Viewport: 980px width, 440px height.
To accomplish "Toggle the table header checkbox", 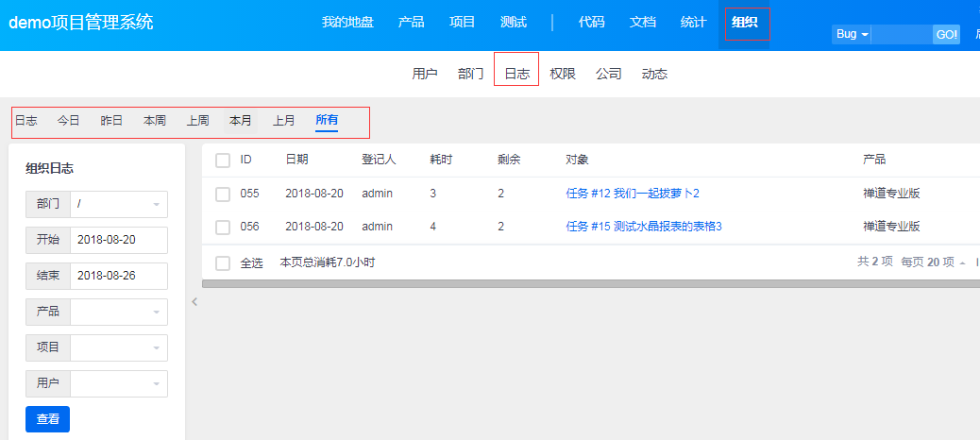I will tap(223, 161).
